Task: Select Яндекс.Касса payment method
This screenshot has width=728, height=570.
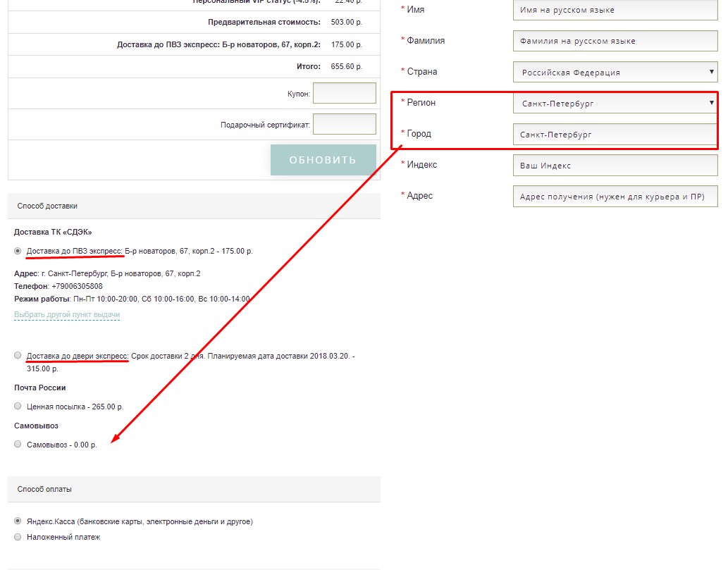Action: 18,521
